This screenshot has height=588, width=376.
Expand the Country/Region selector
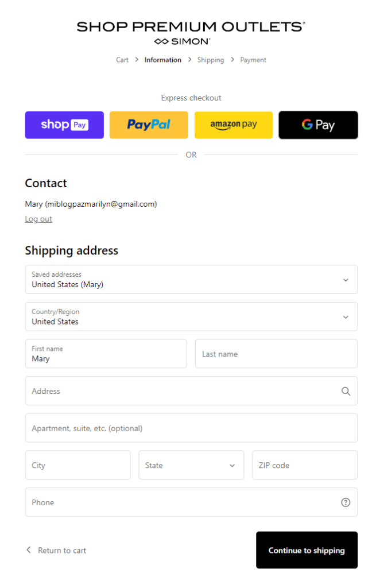pos(191,316)
